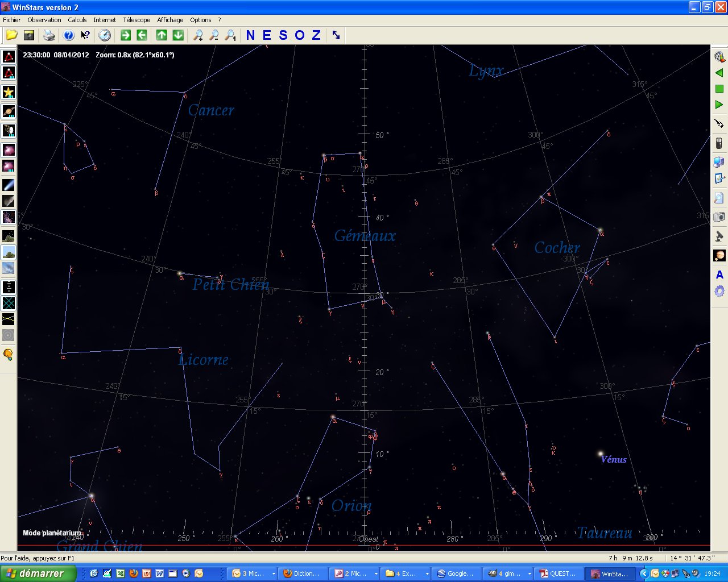The width and height of the screenshot is (728, 582).
Task: Click the green right arrow in toolbar
Action: pyautogui.click(x=126, y=35)
